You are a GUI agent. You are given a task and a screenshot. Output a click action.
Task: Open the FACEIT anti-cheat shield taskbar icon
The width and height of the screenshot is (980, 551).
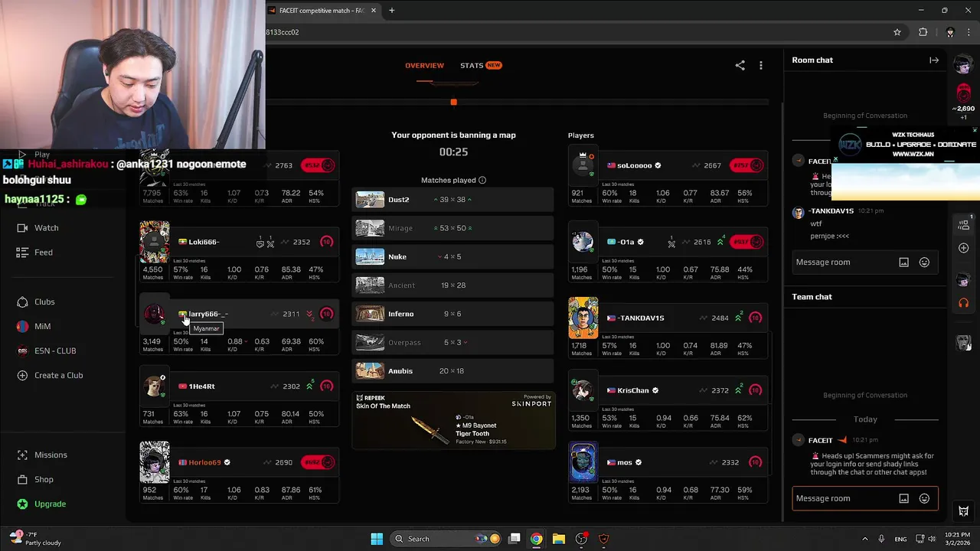pos(604,539)
